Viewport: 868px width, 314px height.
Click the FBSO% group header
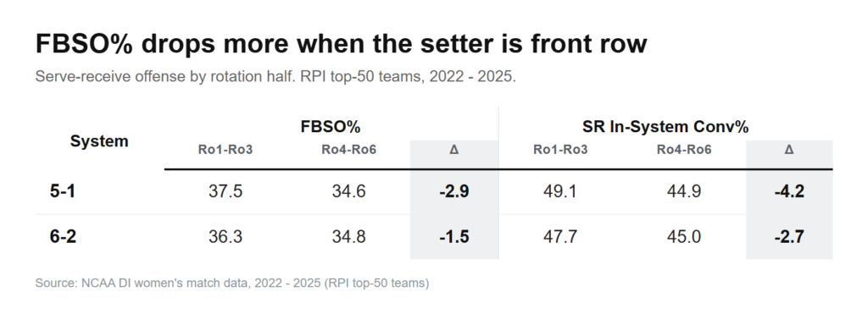[331, 127]
